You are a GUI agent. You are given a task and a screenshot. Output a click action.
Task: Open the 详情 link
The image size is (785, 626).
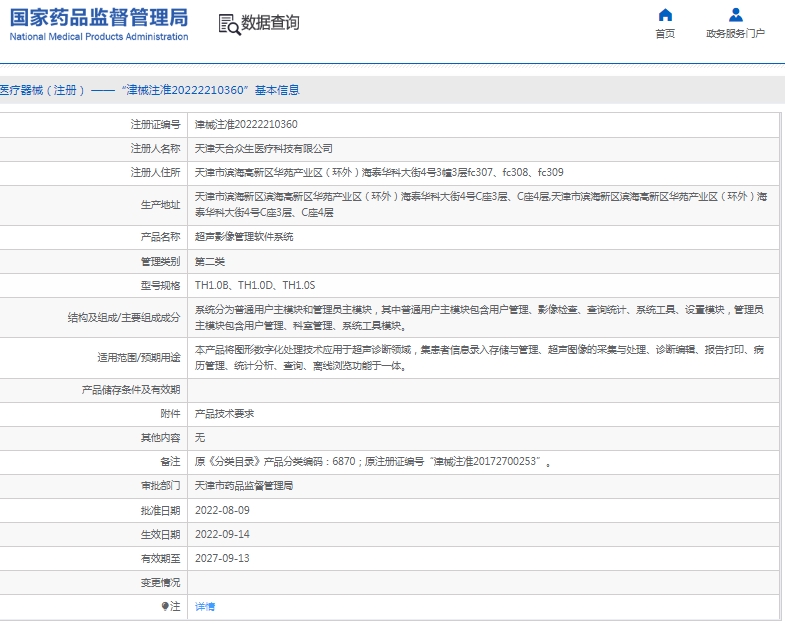205,606
